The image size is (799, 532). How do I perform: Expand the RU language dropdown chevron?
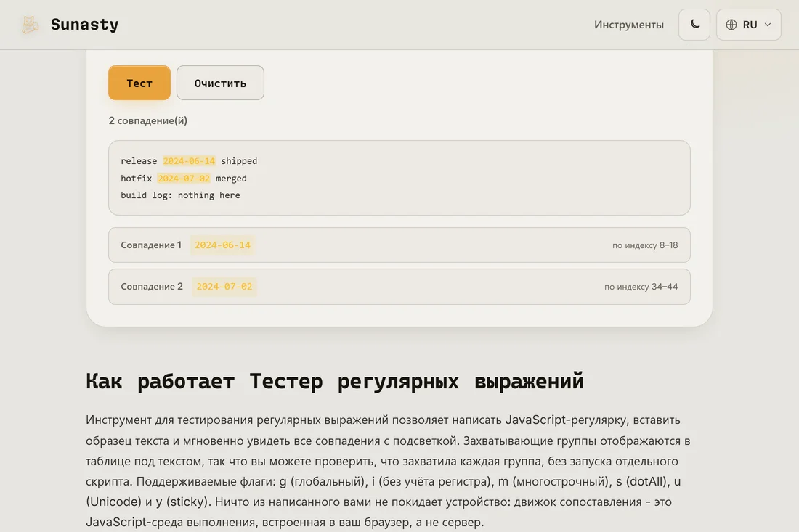(768, 25)
